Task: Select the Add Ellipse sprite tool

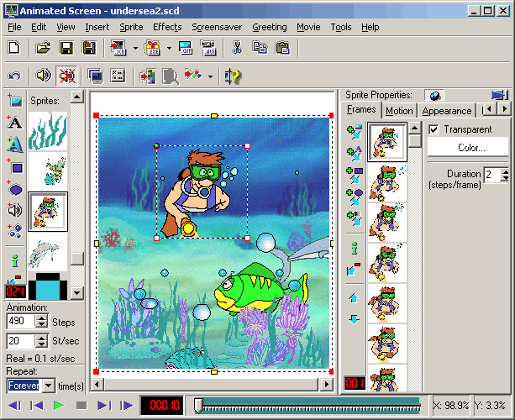Action: pyautogui.click(x=15, y=189)
